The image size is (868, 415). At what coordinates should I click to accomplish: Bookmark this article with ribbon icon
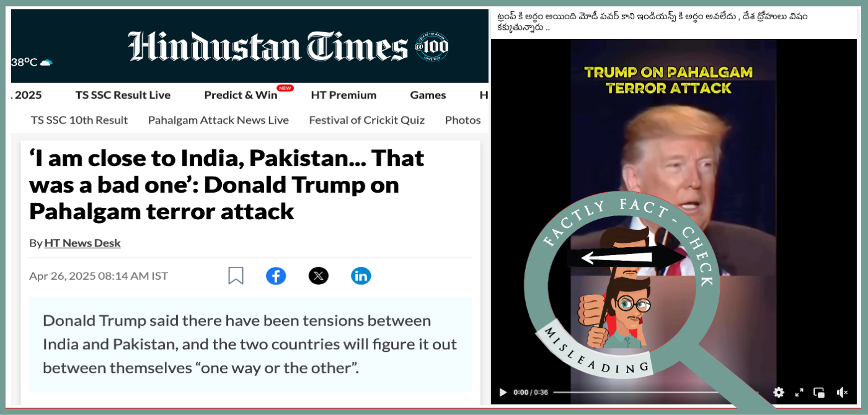click(x=236, y=276)
